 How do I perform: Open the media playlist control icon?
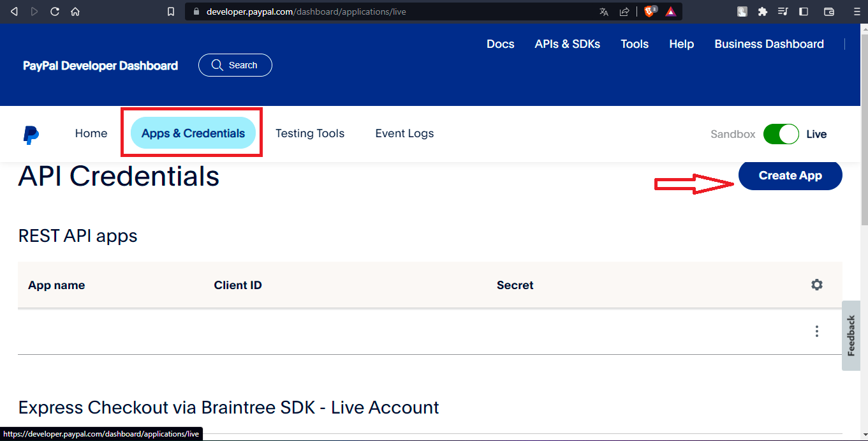click(783, 11)
